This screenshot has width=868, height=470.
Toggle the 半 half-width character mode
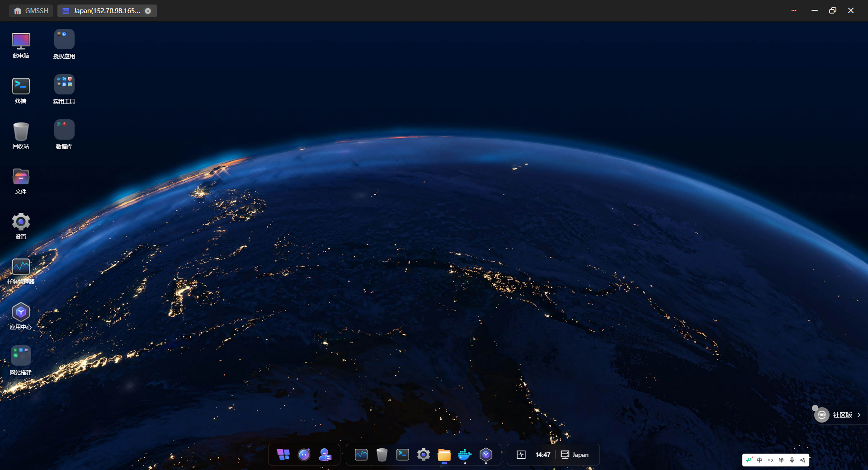(781, 460)
